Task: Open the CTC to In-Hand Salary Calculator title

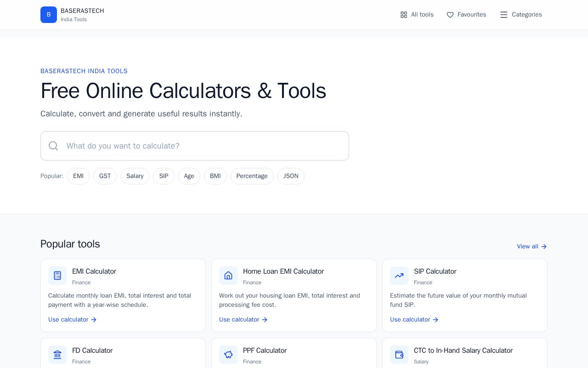Action: 463,351
